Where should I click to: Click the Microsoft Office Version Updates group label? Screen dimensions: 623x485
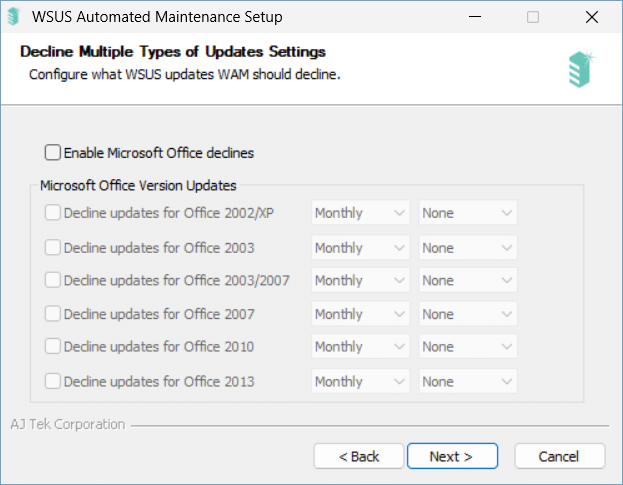[138, 185]
